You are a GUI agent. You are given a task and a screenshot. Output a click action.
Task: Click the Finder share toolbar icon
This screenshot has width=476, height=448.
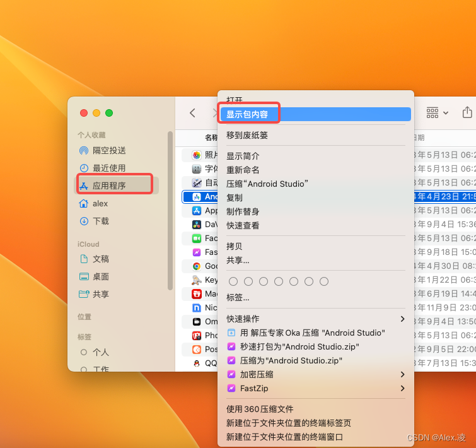click(467, 112)
